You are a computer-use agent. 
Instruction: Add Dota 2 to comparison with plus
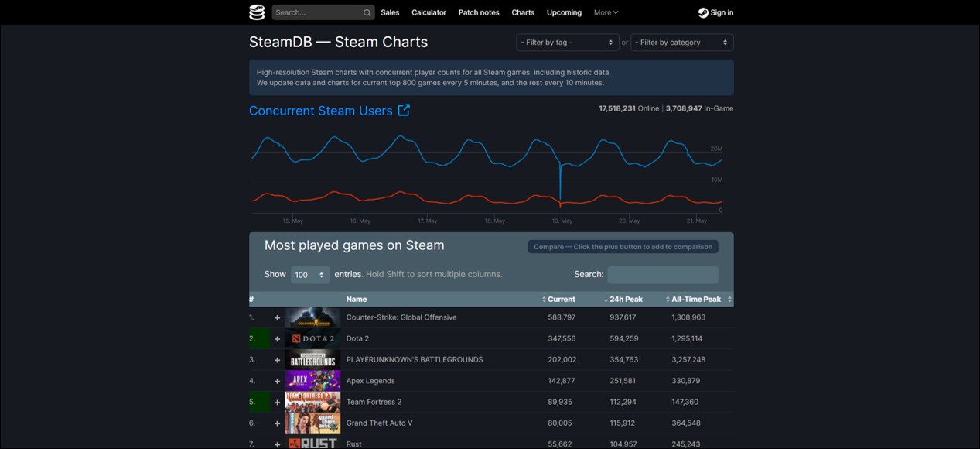coord(277,338)
